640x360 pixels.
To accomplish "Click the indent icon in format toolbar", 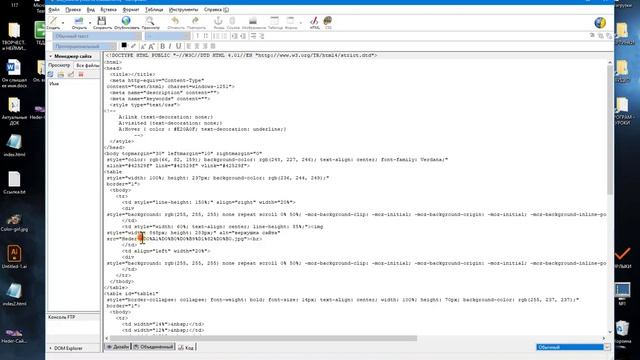I will (243, 36).
